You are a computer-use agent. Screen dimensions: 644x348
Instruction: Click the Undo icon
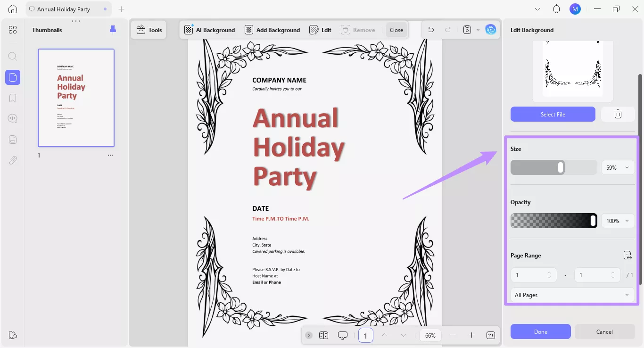(x=430, y=29)
